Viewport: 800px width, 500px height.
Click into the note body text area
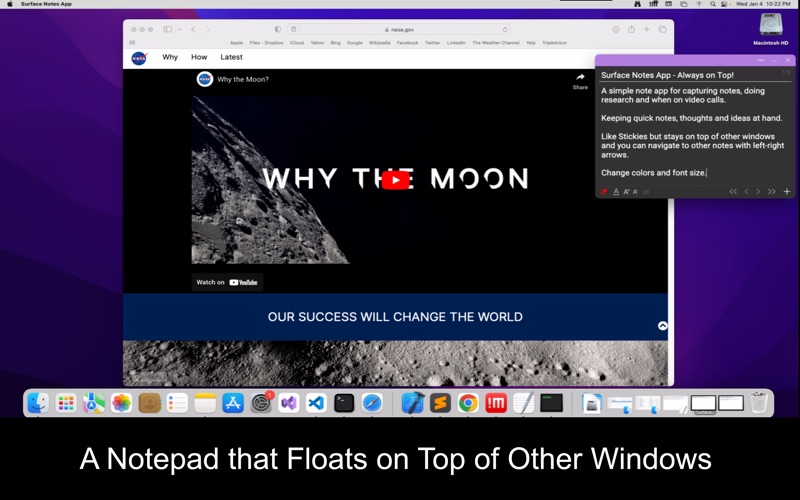coord(695,132)
